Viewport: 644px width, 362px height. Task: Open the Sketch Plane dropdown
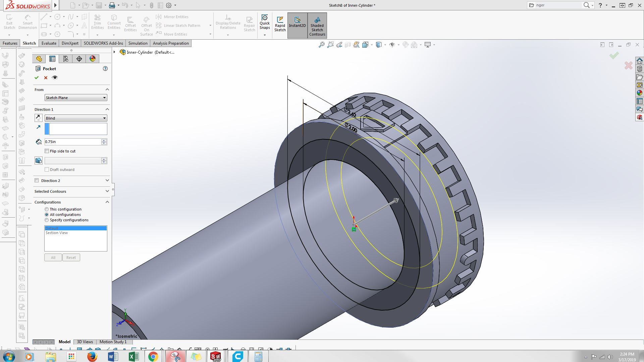(76, 98)
